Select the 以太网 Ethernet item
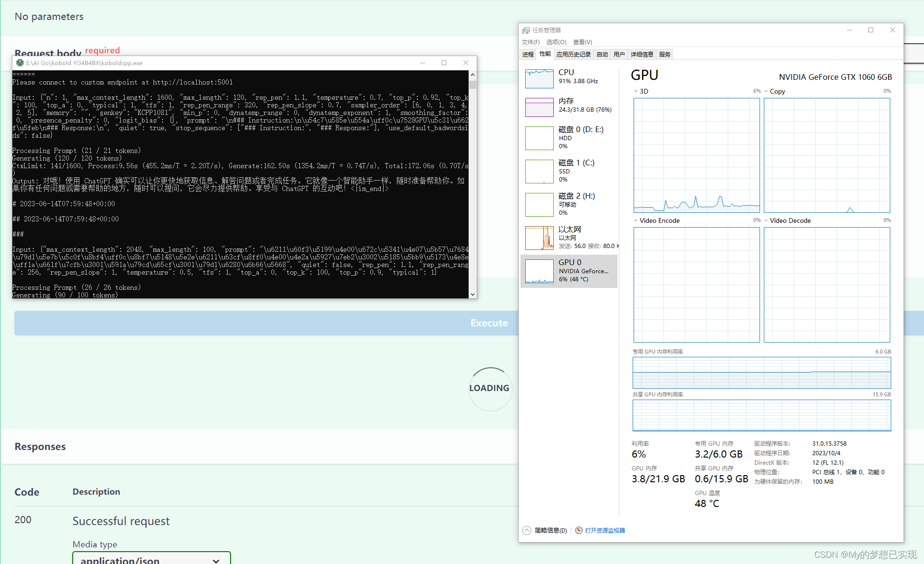Image resolution: width=924 pixels, height=564 pixels. tap(569, 238)
